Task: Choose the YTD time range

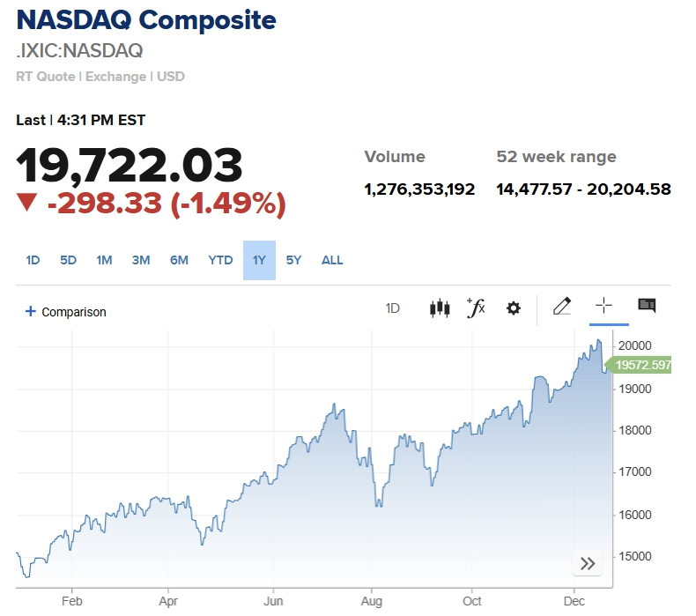Action: coord(220,260)
